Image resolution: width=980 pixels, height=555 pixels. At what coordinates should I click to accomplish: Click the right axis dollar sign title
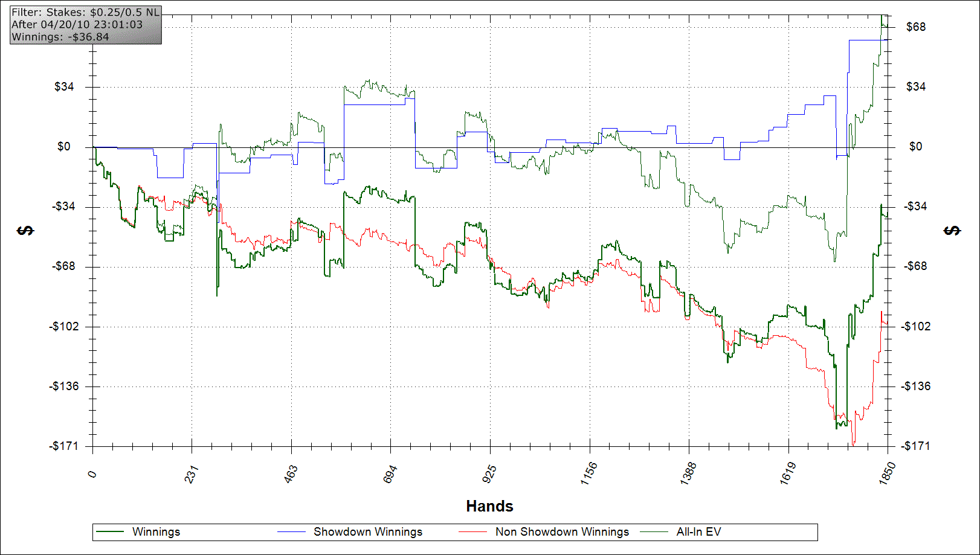(952, 231)
